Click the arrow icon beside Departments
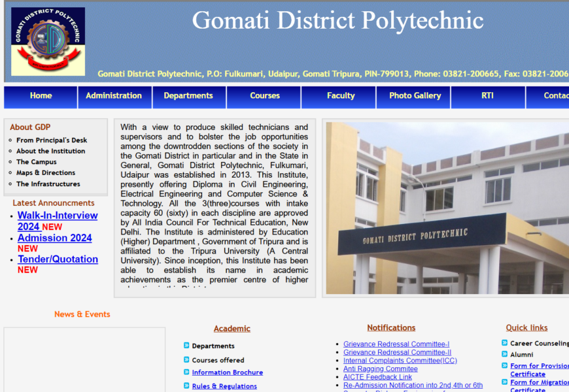 (x=186, y=346)
